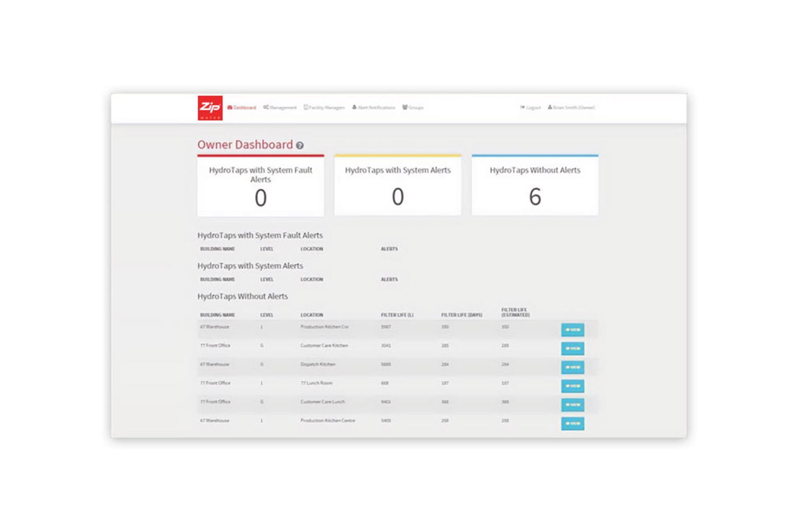This screenshot has width=798, height=532.
Task: Click the HydroTaps with System Alerts card
Action: [397, 185]
